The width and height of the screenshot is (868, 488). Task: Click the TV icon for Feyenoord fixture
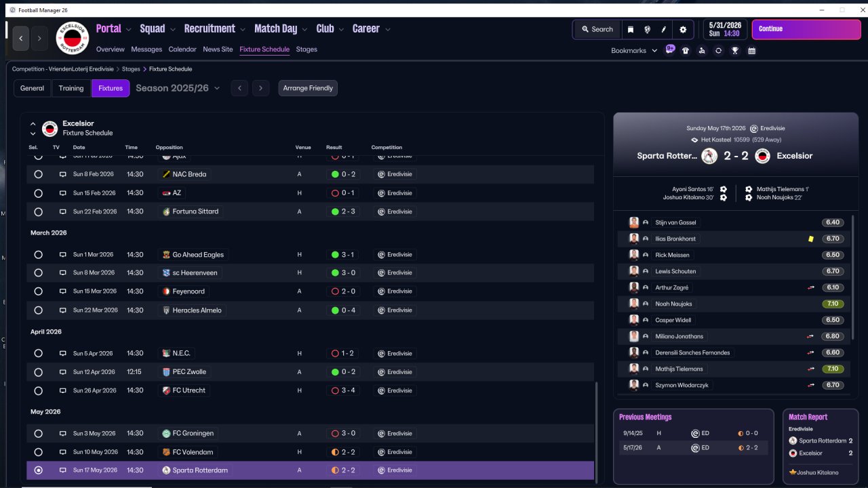tap(63, 291)
